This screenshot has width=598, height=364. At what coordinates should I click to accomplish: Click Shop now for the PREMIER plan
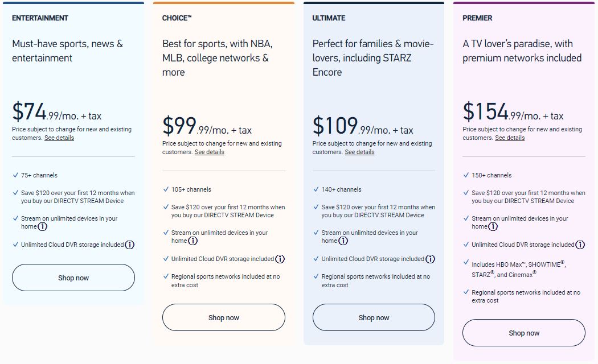523,333
